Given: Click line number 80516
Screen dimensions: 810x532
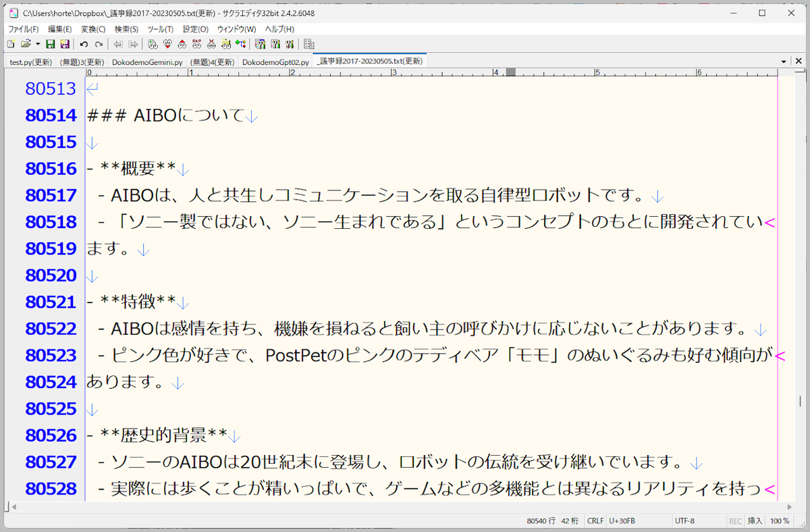Looking at the screenshot, I should (51, 169).
